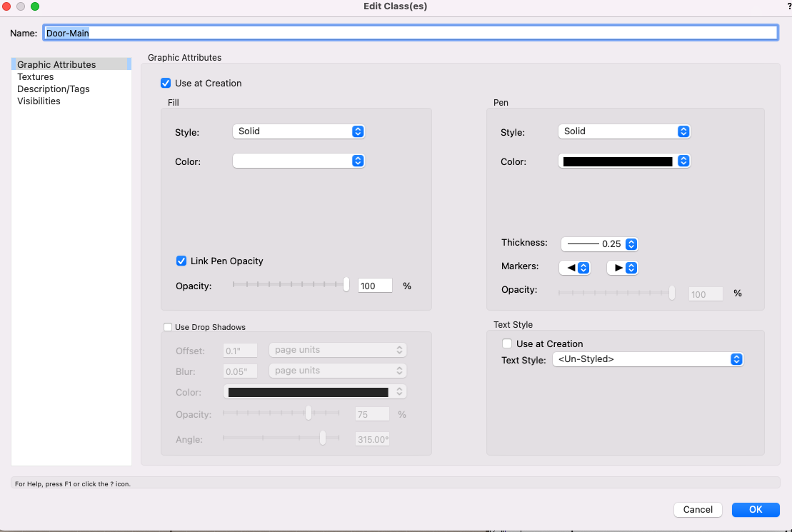Click the Cancel button
The image size is (792, 532).
[x=698, y=509]
